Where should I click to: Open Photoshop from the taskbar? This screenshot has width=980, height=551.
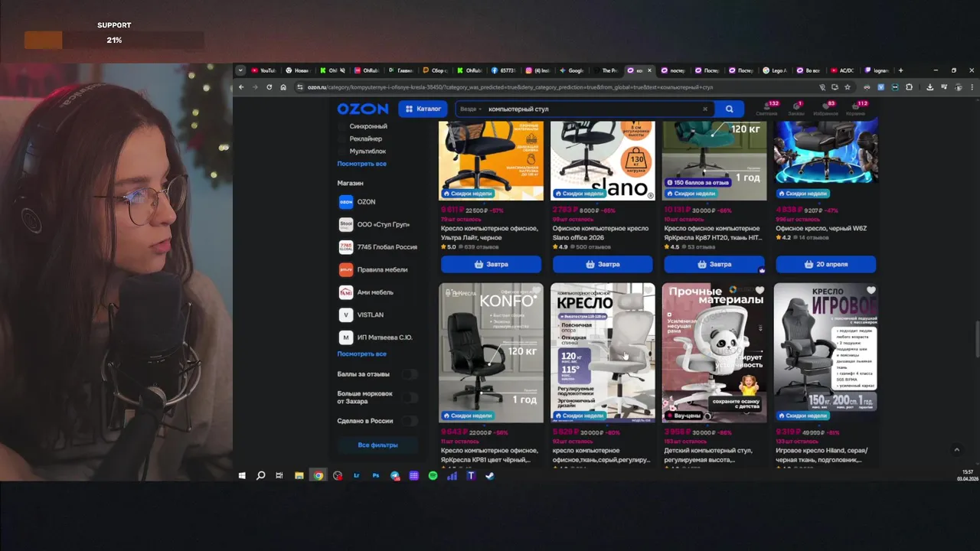375,475
